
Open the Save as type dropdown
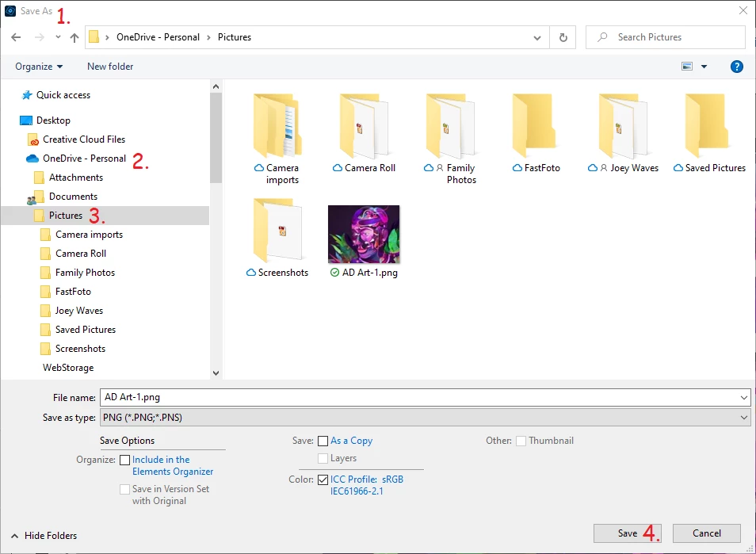click(426, 418)
